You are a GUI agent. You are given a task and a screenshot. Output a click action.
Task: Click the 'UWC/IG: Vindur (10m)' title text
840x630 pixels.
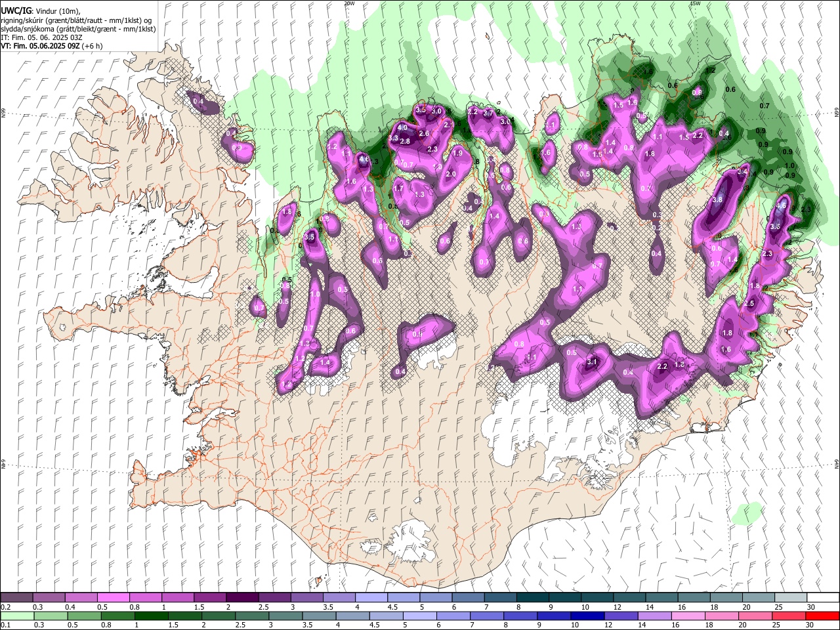pyautogui.click(x=41, y=11)
